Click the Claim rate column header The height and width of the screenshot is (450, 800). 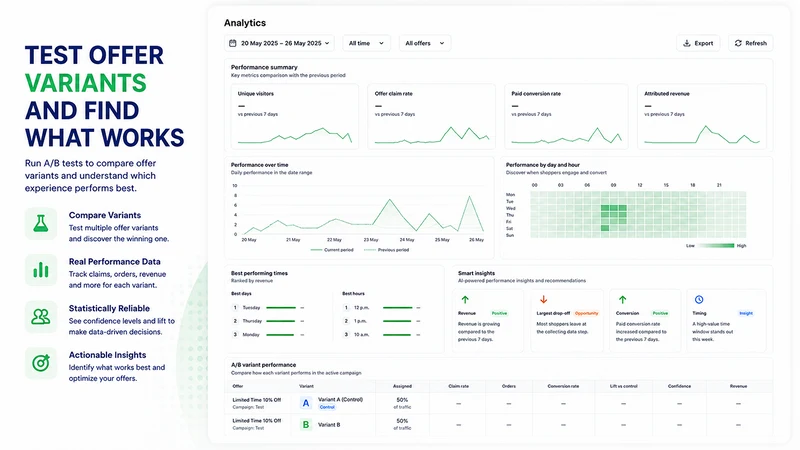point(458,386)
